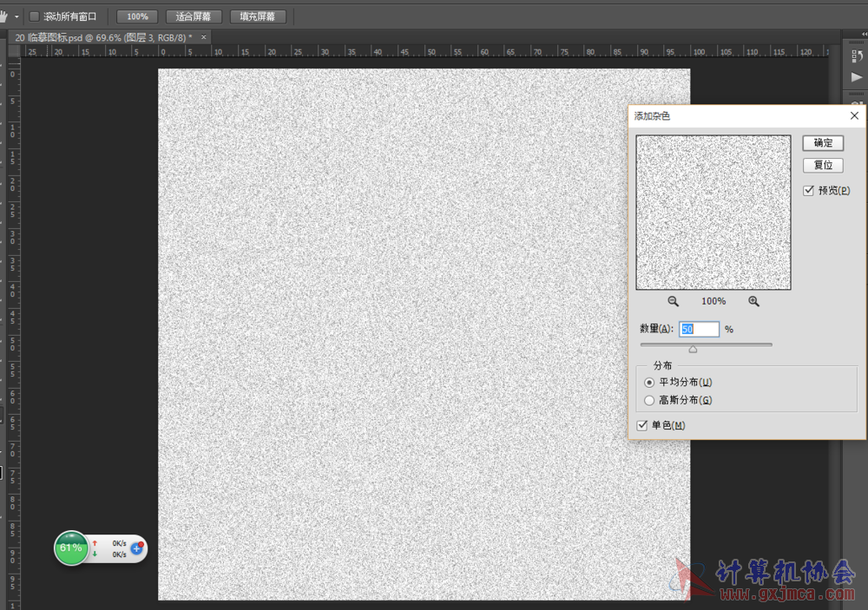
Task: Expand the collapsed right panel dock arrows
Action: (865, 35)
